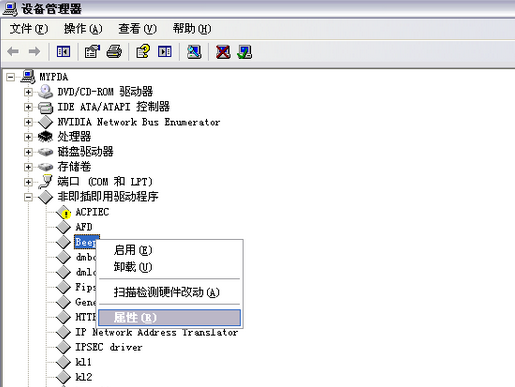Image resolution: width=515 pixels, height=387 pixels.
Task: Select the 磁盘驱动器 label
Action: point(85,152)
